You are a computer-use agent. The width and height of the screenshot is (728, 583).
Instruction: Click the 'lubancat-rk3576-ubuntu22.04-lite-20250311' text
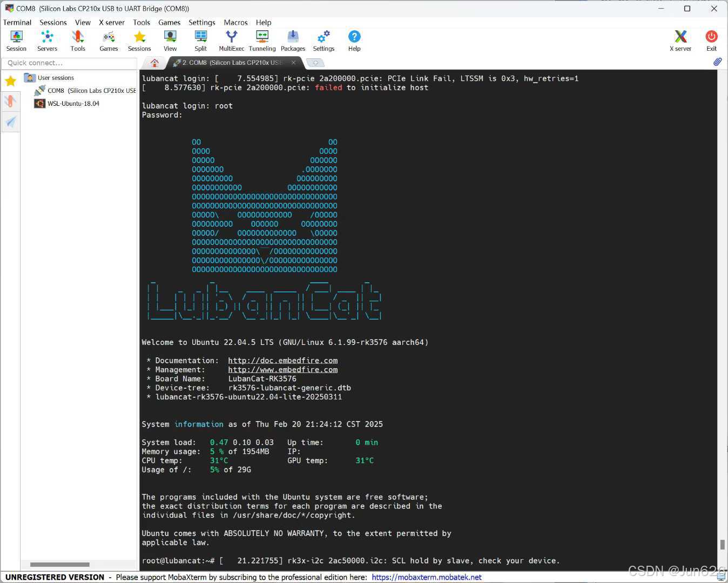coord(248,397)
